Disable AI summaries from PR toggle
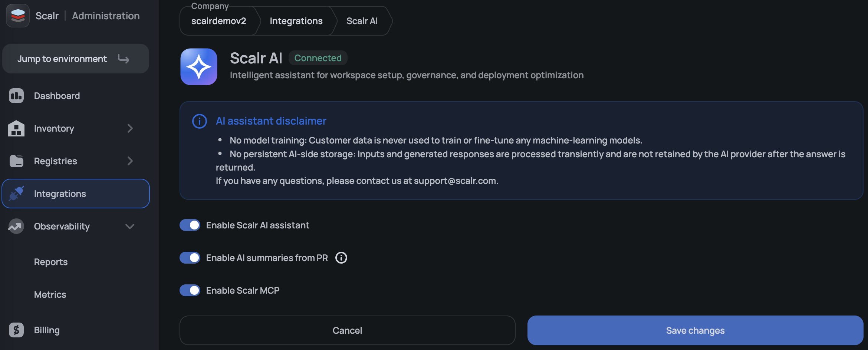This screenshot has height=350, width=868. [x=190, y=258]
